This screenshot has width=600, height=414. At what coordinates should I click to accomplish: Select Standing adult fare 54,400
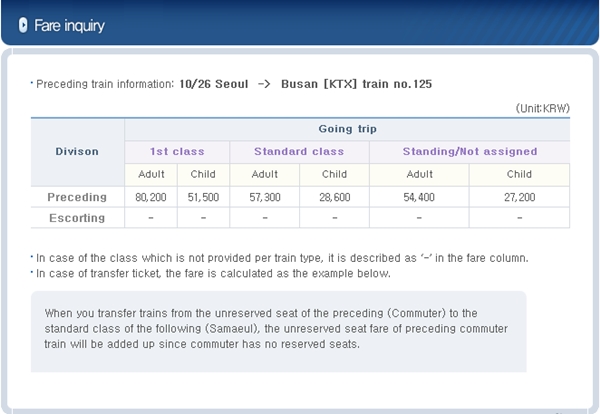[x=419, y=197]
